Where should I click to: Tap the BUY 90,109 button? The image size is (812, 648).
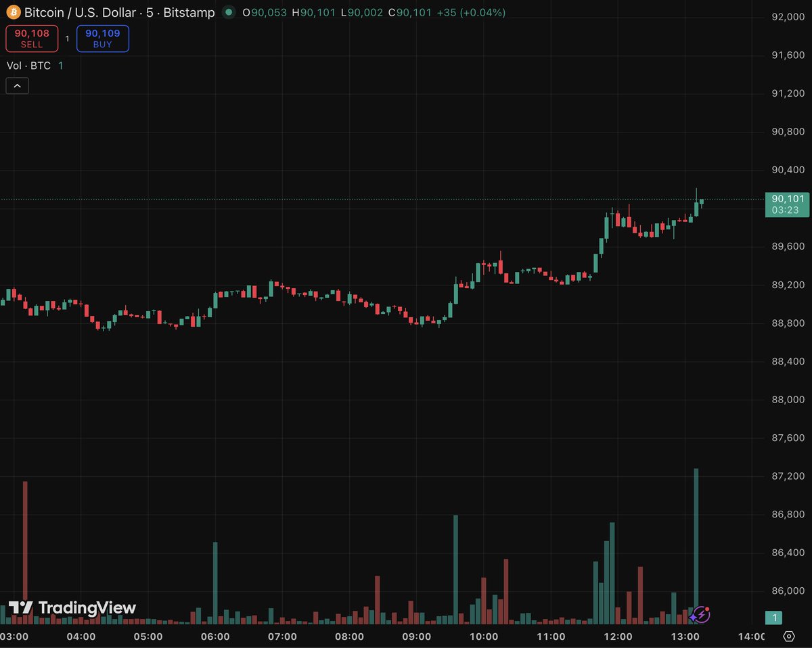[x=102, y=39]
